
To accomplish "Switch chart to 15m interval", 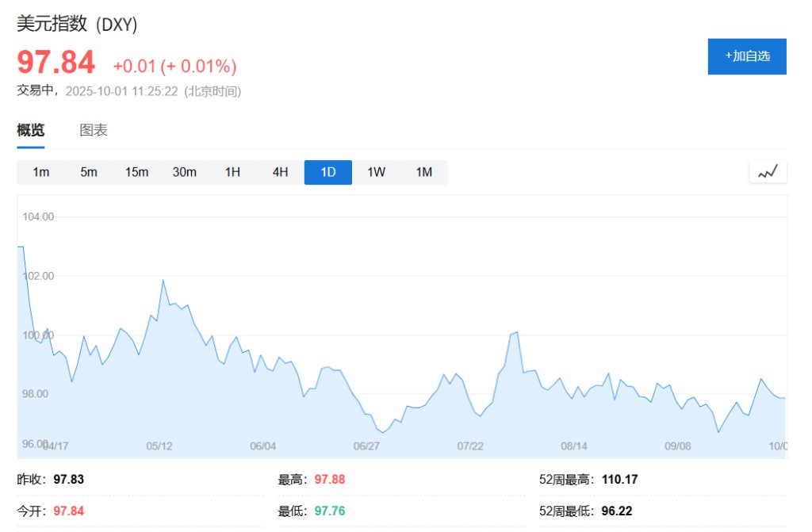I will click(x=136, y=172).
